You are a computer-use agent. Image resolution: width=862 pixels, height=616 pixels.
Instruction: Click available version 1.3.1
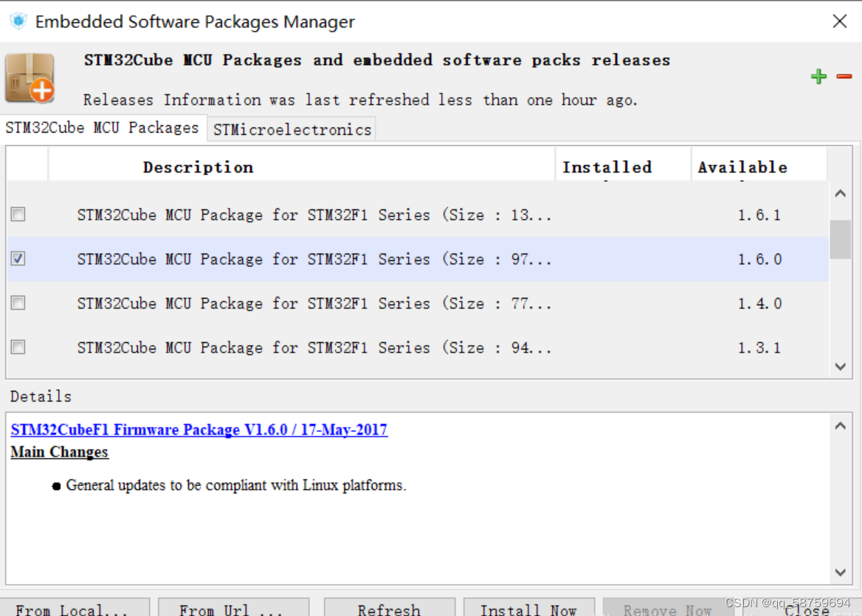pyautogui.click(x=759, y=347)
